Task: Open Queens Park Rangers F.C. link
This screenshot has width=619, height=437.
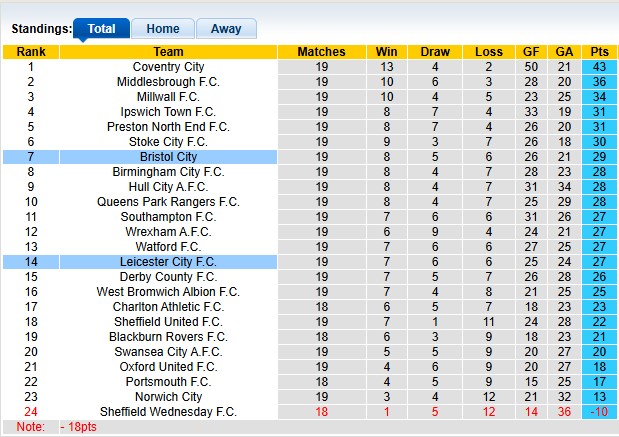Action: pos(168,202)
